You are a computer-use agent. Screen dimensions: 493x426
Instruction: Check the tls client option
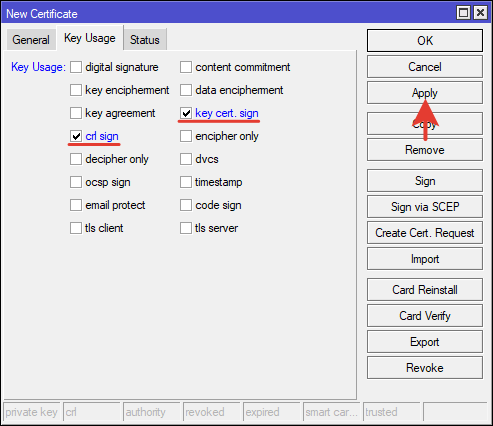pyautogui.click(x=76, y=228)
